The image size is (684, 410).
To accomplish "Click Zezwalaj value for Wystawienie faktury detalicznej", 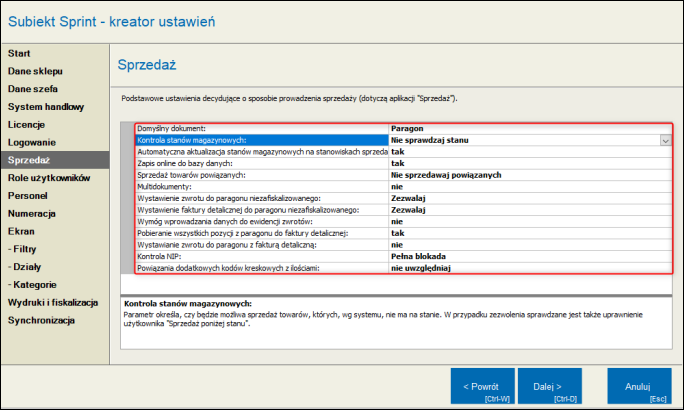I will 530,210.
